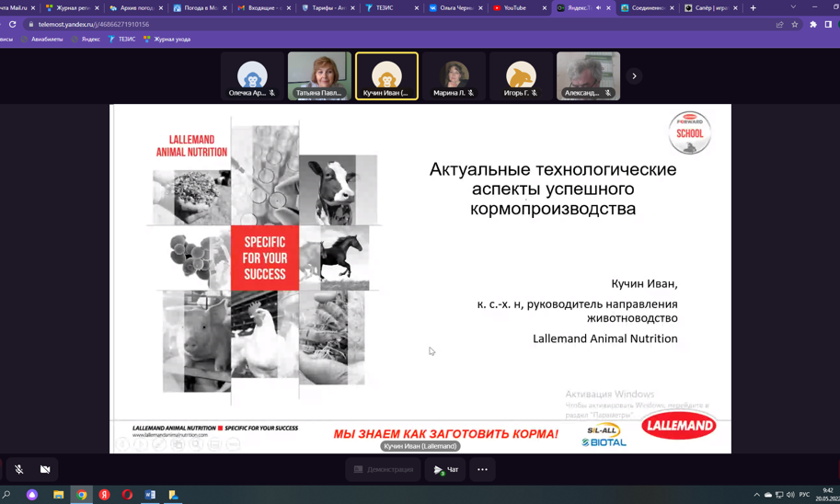This screenshot has height=504, width=840.
Task: Switch to the Архив погоды tab
Action: coord(135,7)
